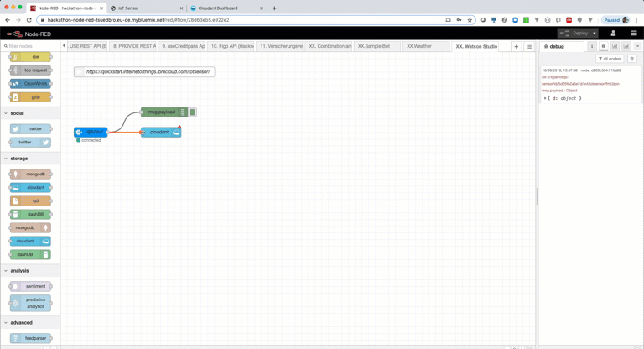This screenshot has width=644, height=349.
Task: Open the first chart sidebar tab
Action: click(x=615, y=46)
